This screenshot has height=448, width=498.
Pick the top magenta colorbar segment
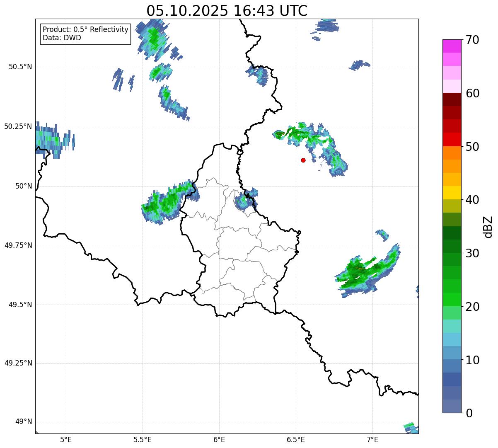(452, 46)
